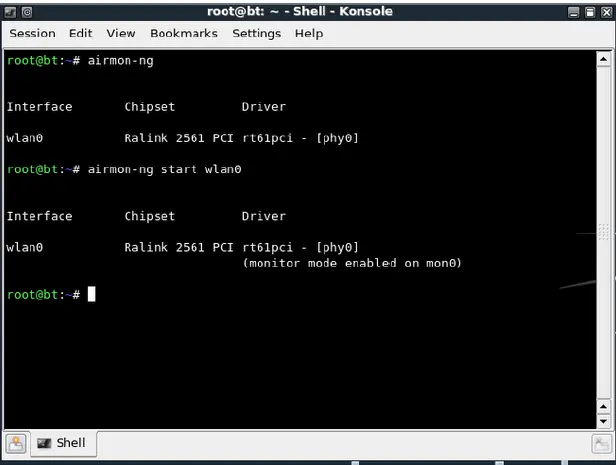616x465 pixels.
Task: Open the Session menu
Action: (x=32, y=33)
